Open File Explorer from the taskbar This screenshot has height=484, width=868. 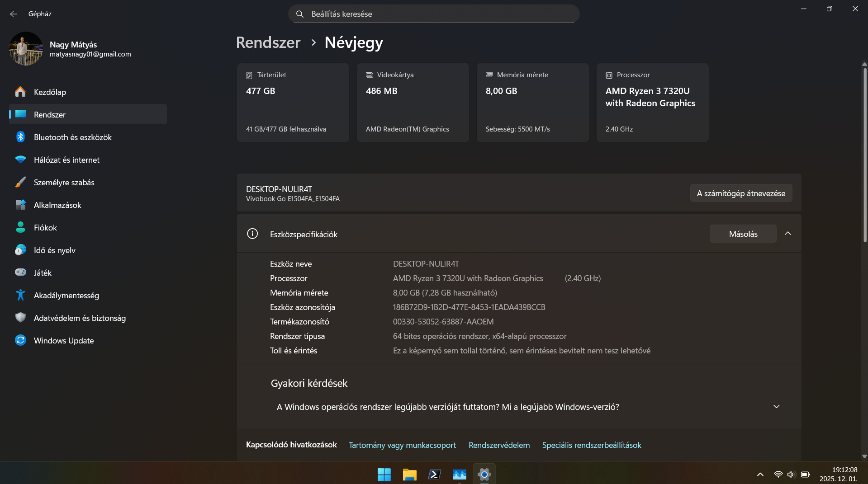(409, 475)
